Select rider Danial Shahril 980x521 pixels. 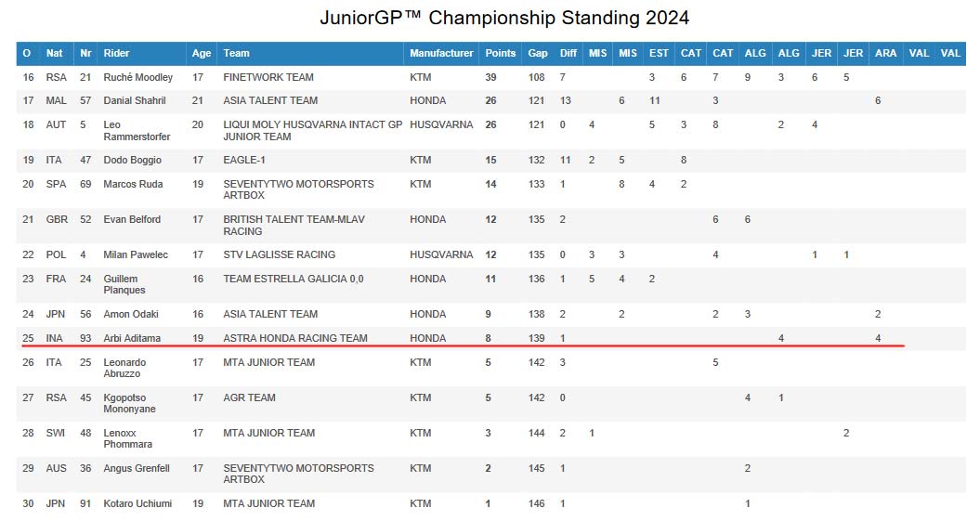[x=135, y=100]
